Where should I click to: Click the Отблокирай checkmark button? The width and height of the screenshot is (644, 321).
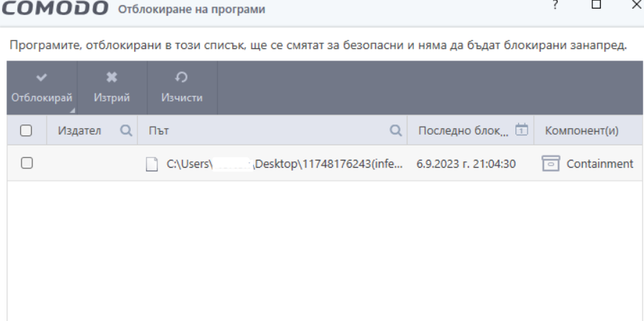(x=42, y=87)
